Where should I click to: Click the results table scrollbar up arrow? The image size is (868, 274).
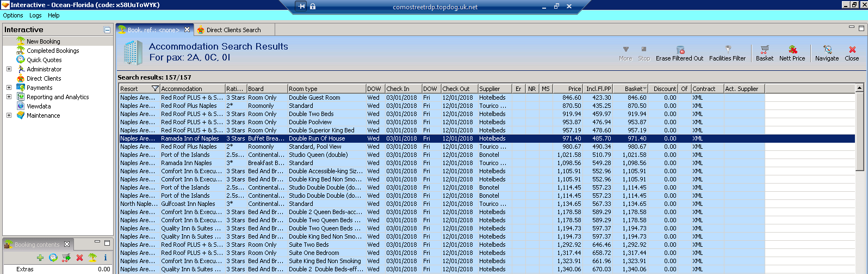click(x=860, y=88)
